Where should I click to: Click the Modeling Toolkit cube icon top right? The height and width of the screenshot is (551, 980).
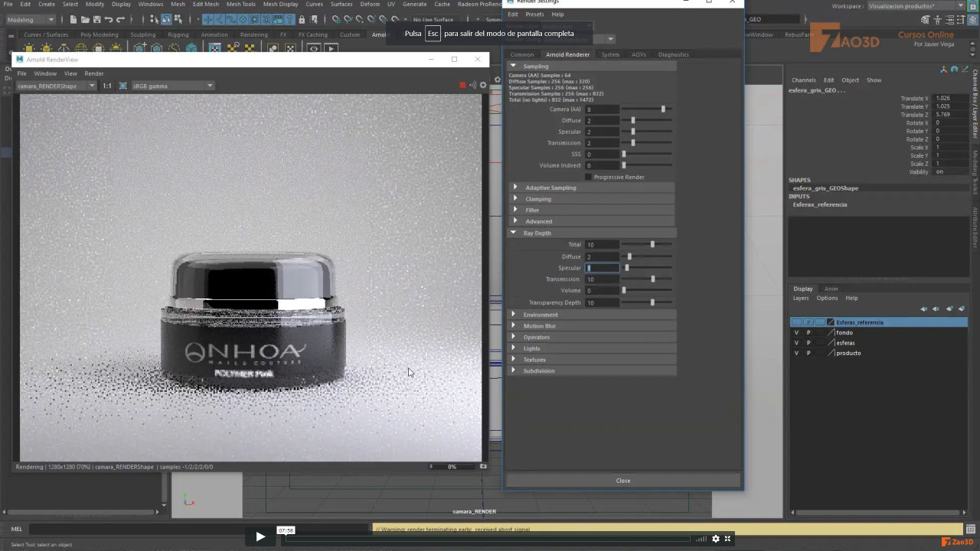tap(924, 19)
